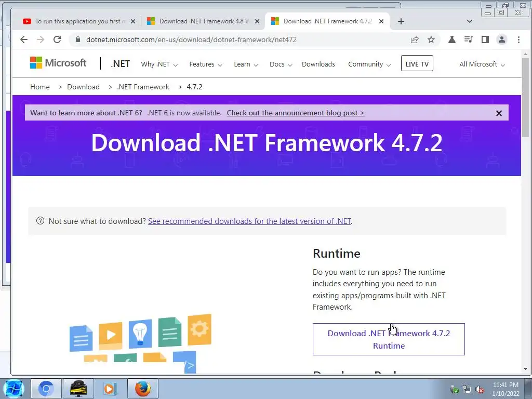
Task: Expand the Community menu
Action: click(369, 64)
